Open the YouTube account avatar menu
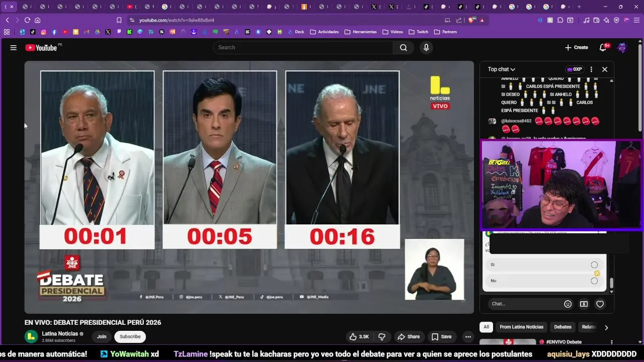Image resolution: width=644 pixels, height=362 pixels. point(622,47)
